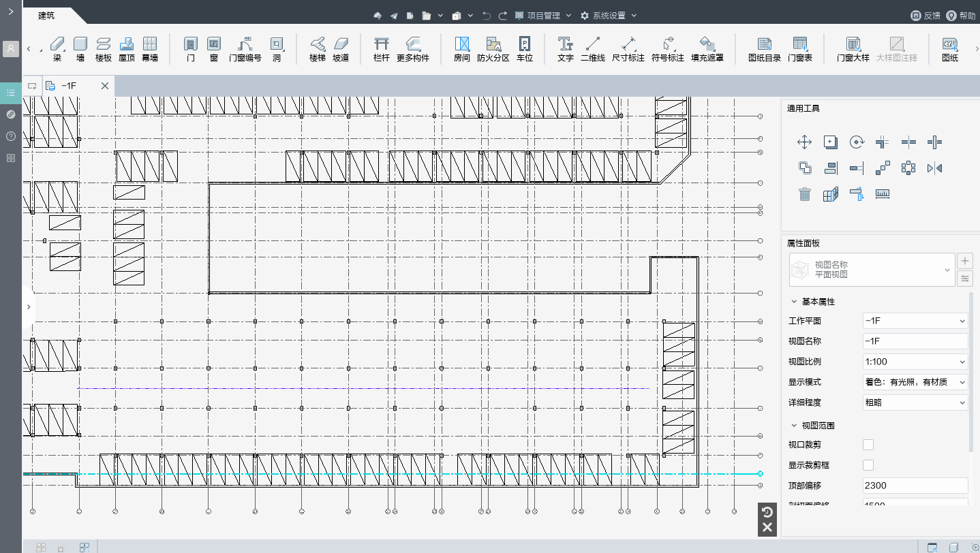Image resolution: width=980 pixels, height=553 pixels.
Task: Click the cloud upload icon
Action: pyautogui.click(x=378, y=16)
